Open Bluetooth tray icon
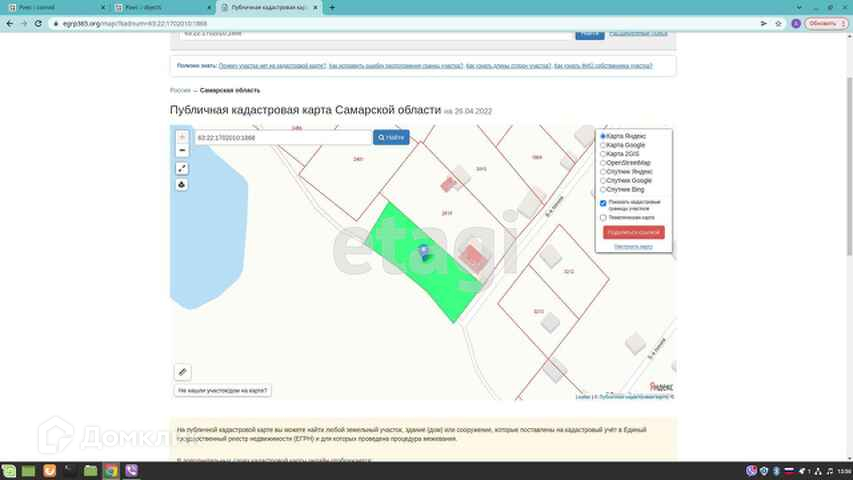Viewport: 853px width, 480px height. pos(776,471)
